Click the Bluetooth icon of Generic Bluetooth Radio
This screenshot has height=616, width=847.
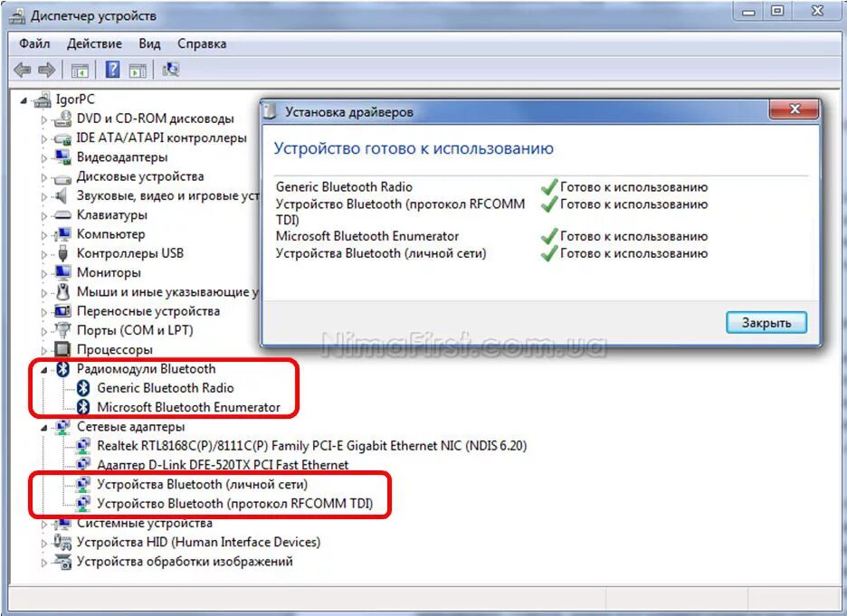coord(83,388)
